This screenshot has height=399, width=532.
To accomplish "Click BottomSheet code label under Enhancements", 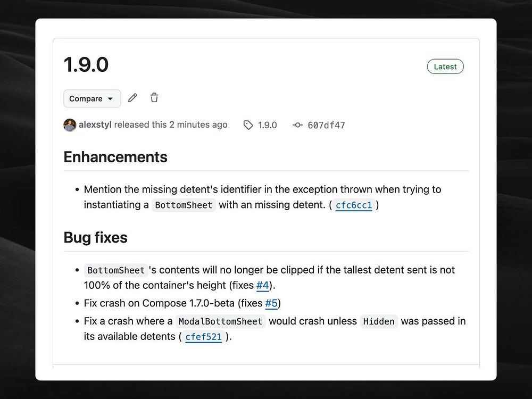I will 184,205.
